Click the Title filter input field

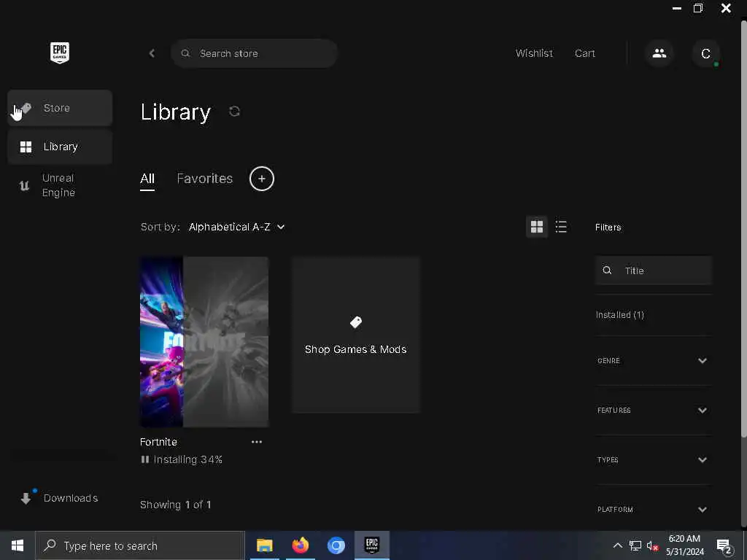pos(653,271)
